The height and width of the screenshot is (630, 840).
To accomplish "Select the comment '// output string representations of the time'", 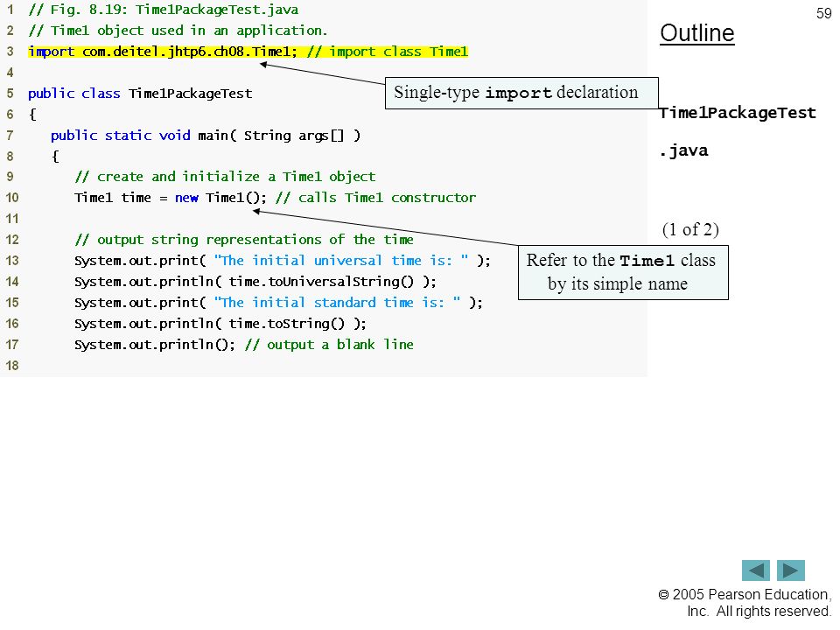I will (x=244, y=240).
